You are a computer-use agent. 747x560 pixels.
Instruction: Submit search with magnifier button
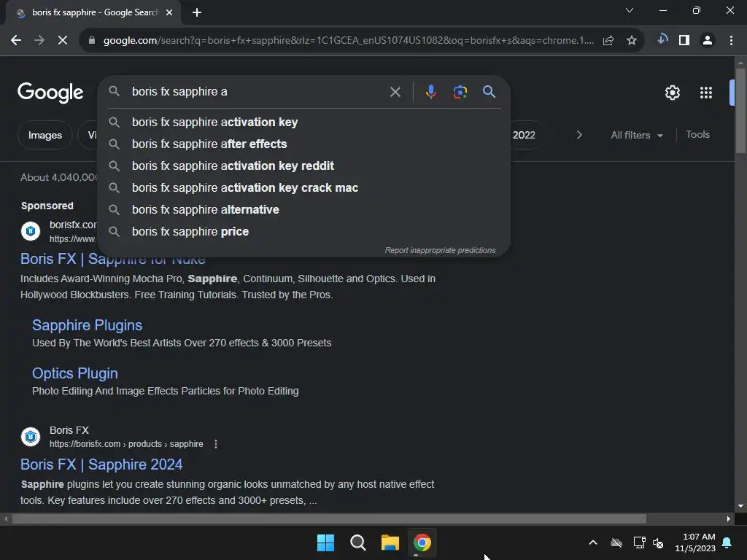pyautogui.click(x=489, y=91)
